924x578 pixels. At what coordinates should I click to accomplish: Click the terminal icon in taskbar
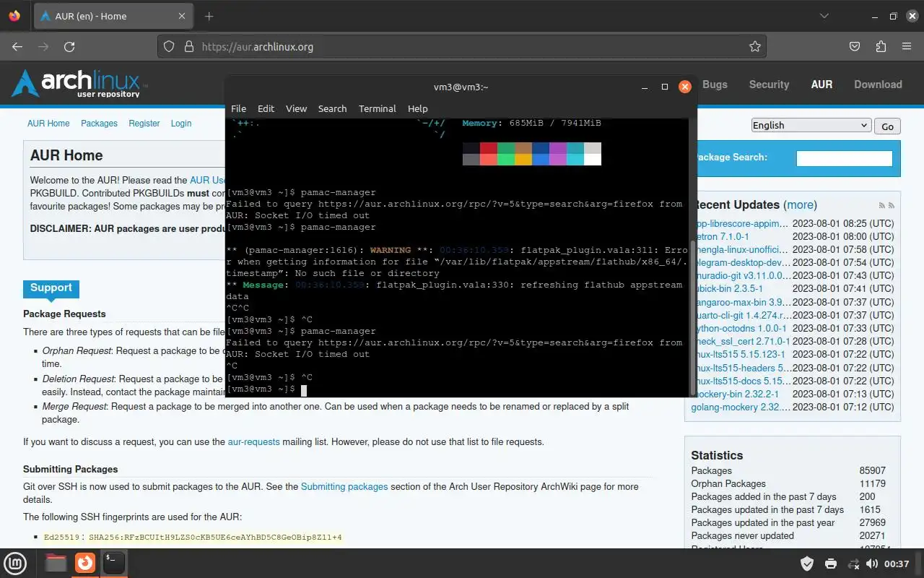pyautogui.click(x=114, y=563)
